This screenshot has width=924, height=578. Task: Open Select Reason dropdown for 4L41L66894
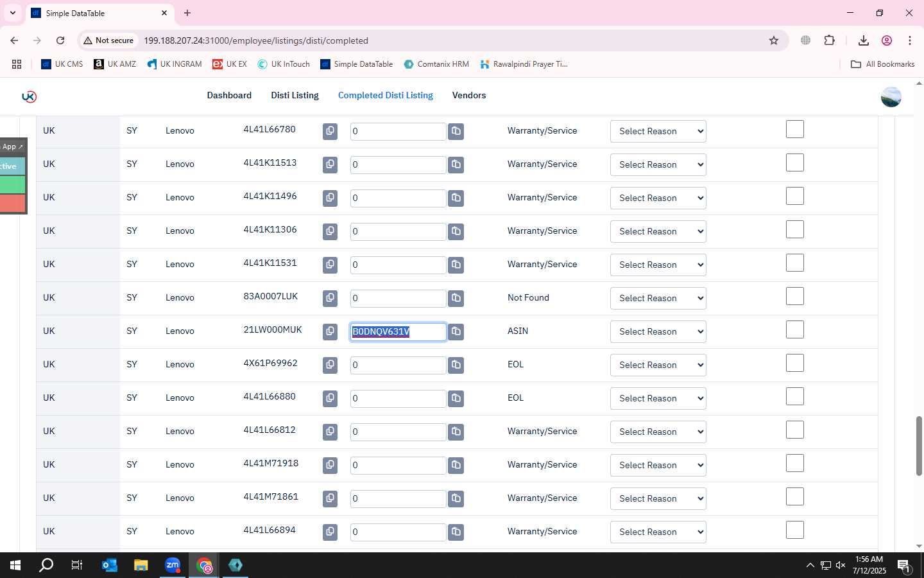coord(658,532)
